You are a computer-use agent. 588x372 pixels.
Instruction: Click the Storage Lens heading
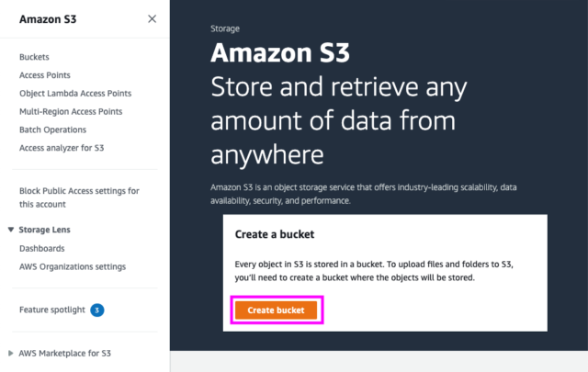[x=45, y=230]
